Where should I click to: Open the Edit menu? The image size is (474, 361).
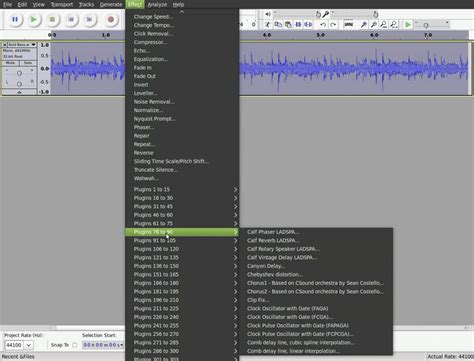pos(22,4)
